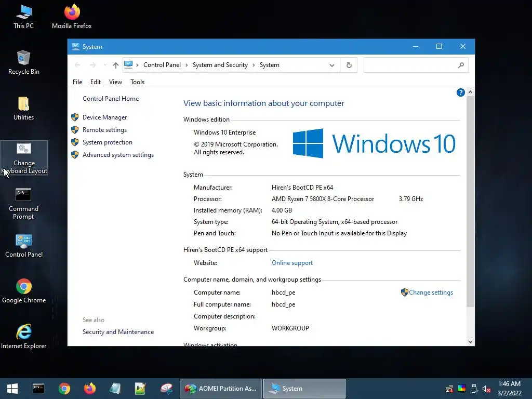Click the Back navigation arrow
The width and height of the screenshot is (532, 399).
coord(77,65)
